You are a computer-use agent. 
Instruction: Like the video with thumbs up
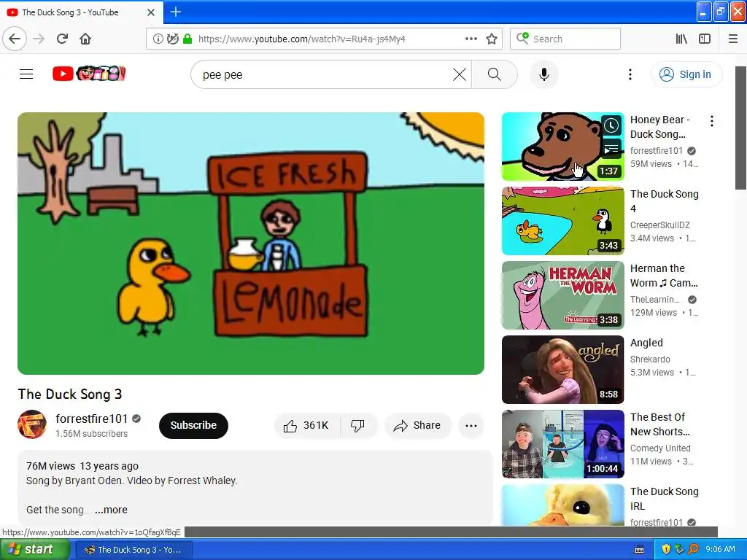coord(307,425)
